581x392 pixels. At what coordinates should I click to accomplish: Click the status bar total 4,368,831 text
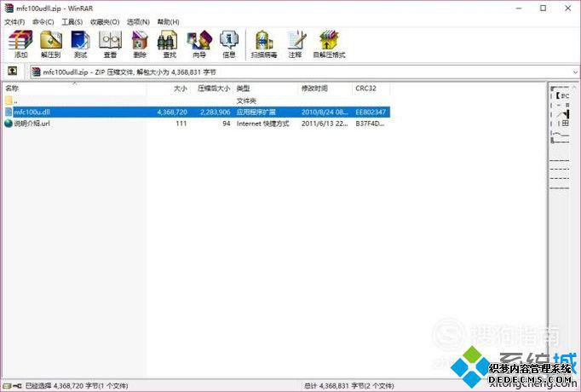point(349,386)
